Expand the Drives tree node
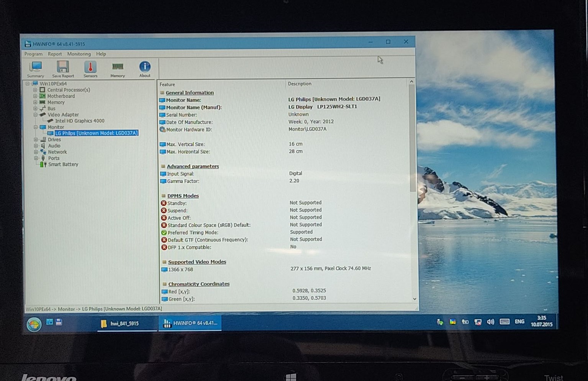Viewport: 588px width, 381px height. pos(36,139)
